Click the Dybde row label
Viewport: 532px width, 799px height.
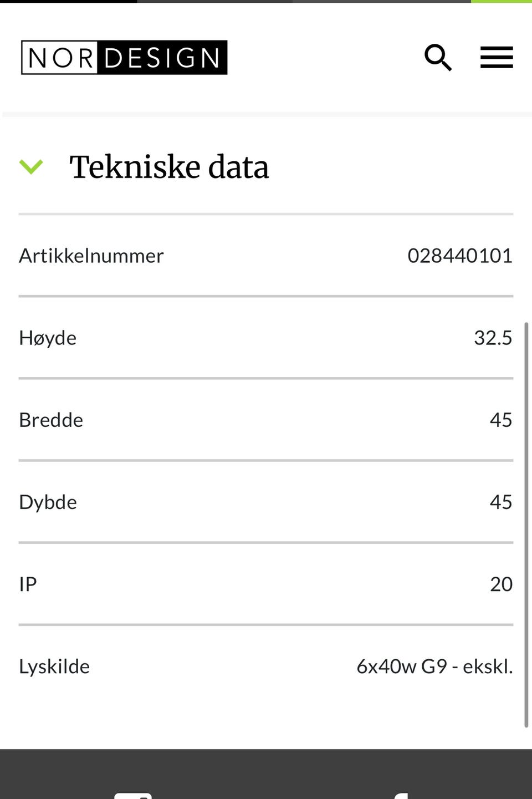coord(48,502)
